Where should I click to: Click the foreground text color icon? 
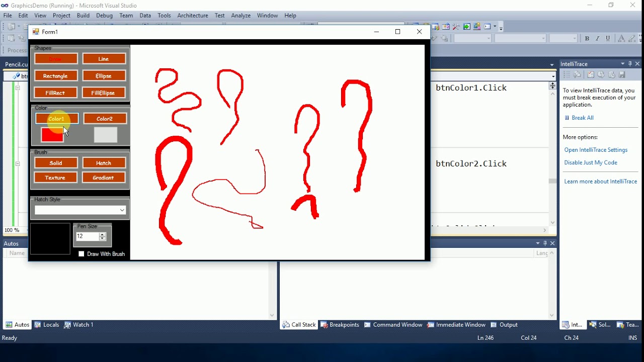coord(621,38)
